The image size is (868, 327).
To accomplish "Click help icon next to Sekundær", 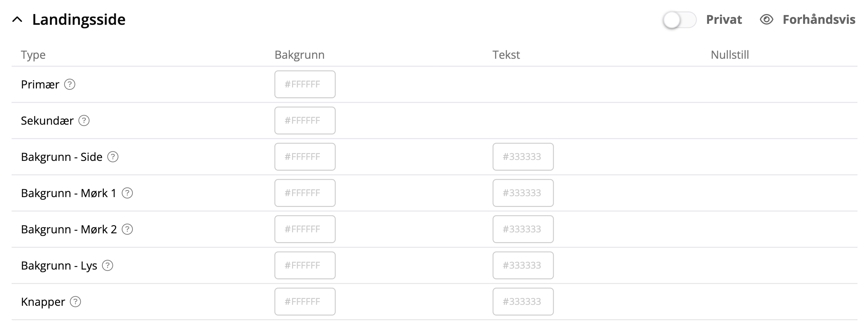I will (84, 121).
